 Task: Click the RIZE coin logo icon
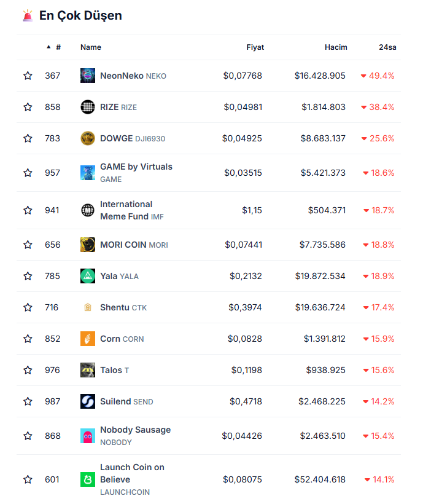point(88,107)
